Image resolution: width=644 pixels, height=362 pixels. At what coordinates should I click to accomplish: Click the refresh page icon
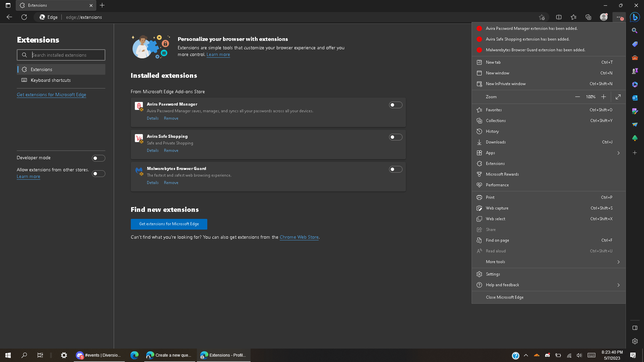tap(24, 17)
